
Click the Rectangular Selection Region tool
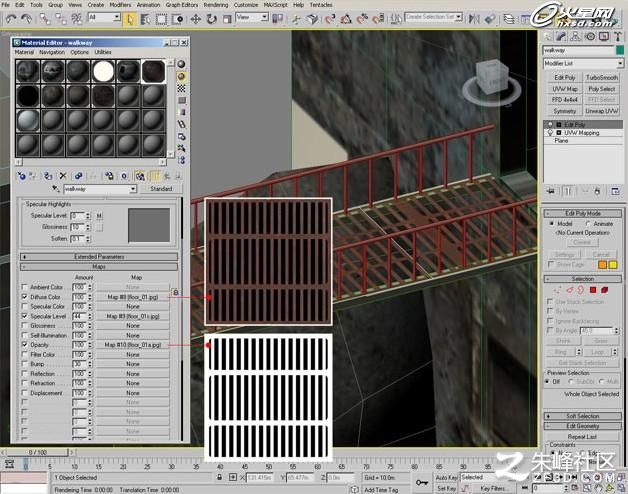coord(161,19)
